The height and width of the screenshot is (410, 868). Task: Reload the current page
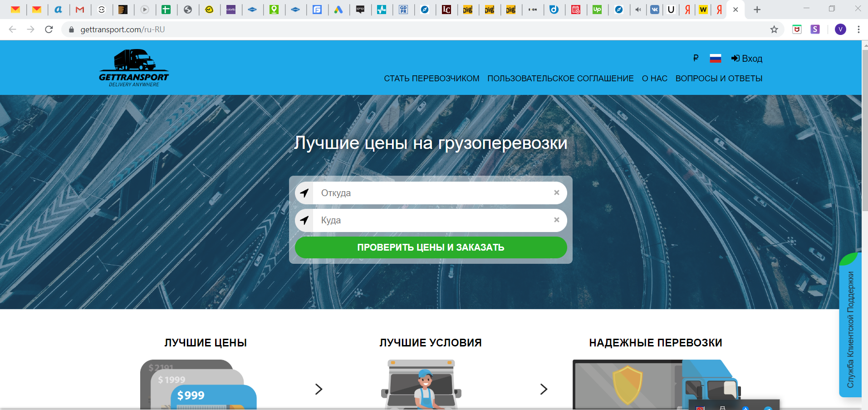(49, 30)
